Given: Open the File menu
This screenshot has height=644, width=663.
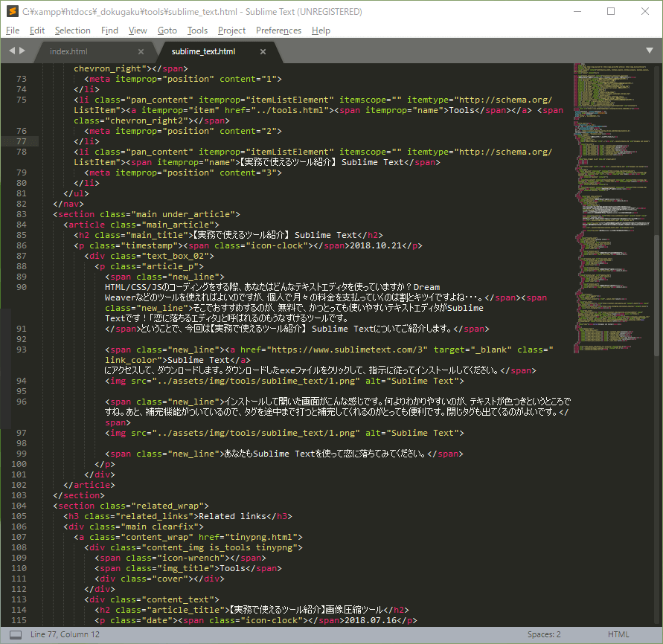Looking at the screenshot, I should (13, 30).
